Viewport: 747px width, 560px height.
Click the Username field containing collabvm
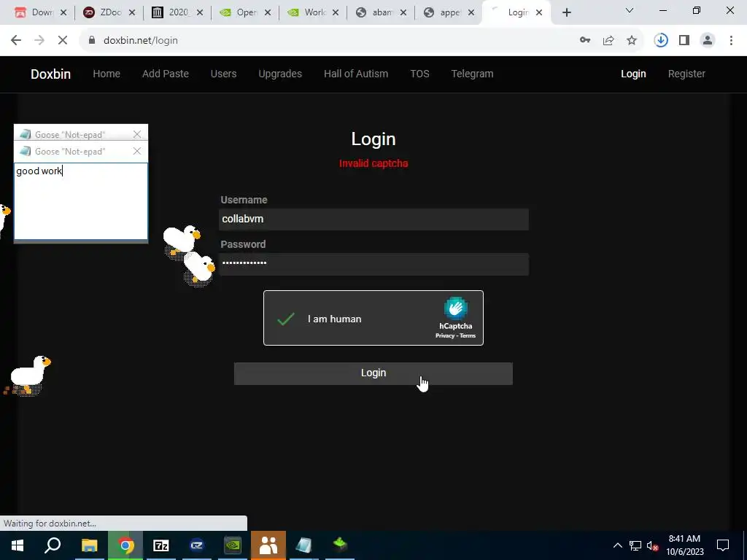(x=373, y=219)
